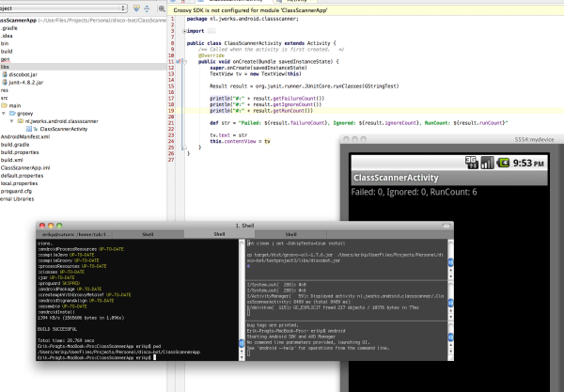Zoom the Shell window with the green button
564x392 pixels.
[x=59, y=226]
